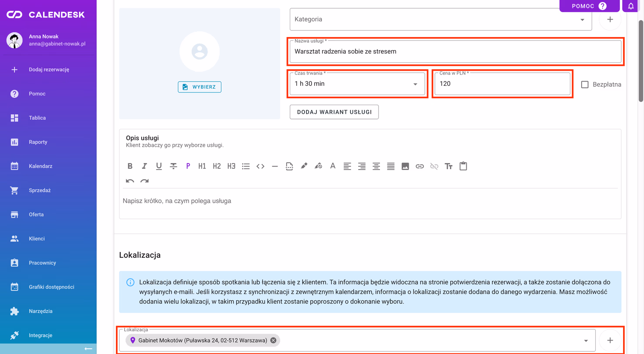
Task: Redo edit in description editor
Action: [144, 181]
